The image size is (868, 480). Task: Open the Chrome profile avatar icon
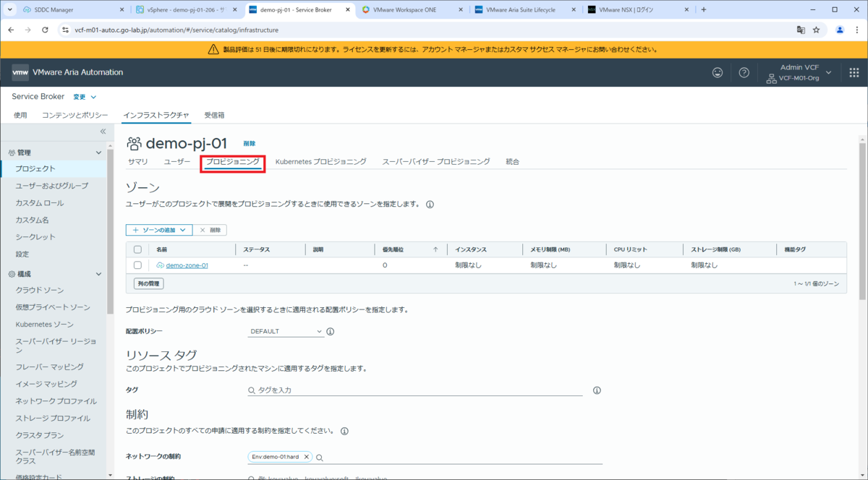[x=840, y=30]
